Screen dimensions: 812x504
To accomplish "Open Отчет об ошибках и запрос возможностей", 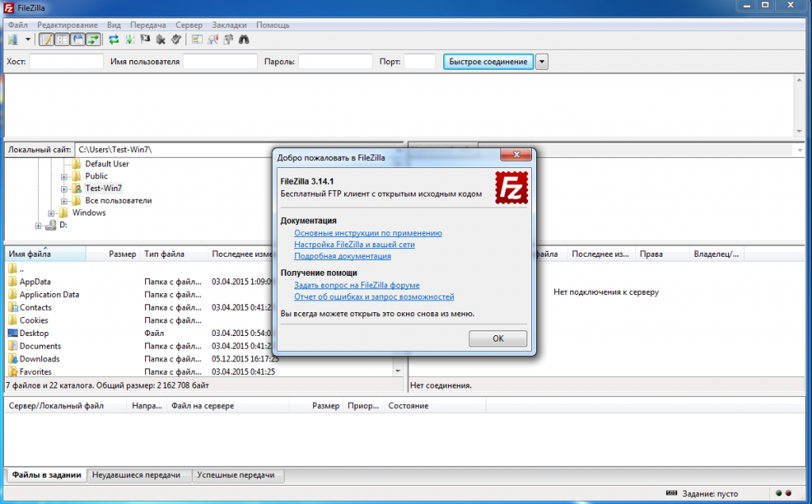I will [x=374, y=296].
